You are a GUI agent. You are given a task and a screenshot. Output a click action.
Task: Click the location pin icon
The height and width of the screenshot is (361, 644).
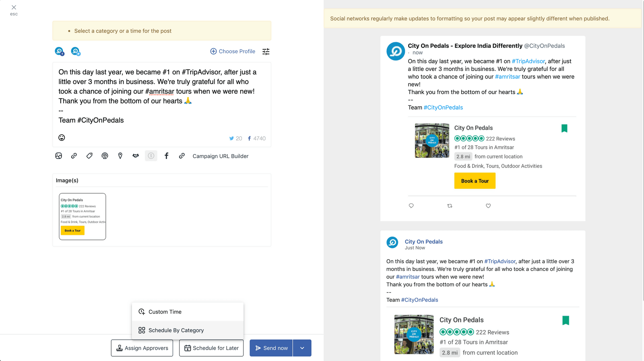(120, 156)
